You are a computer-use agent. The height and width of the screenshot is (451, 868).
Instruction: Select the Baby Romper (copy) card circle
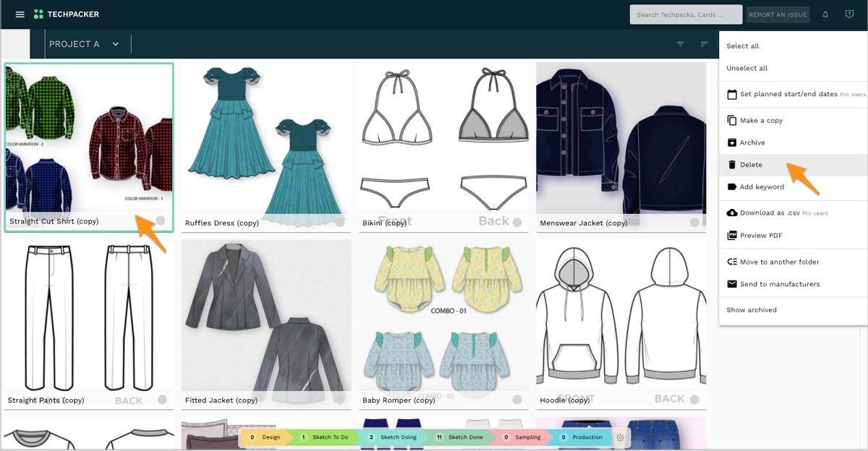coord(517,400)
